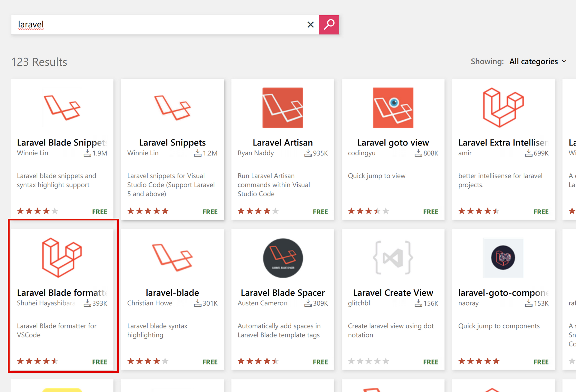Click the Laravel Snippets extension icon
Image resolution: width=576 pixels, height=392 pixels.
point(172,108)
